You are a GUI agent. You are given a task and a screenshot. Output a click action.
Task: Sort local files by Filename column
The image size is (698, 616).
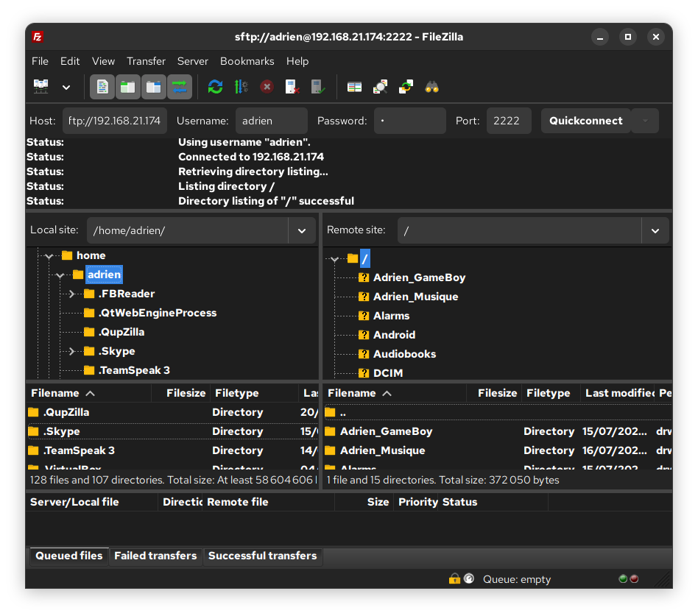(x=89, y=393)
